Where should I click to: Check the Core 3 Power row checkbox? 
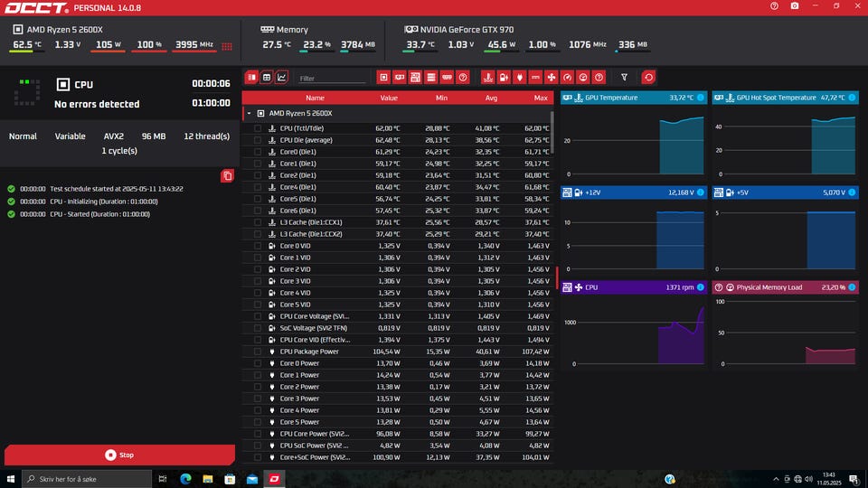(x=258, y=399)
